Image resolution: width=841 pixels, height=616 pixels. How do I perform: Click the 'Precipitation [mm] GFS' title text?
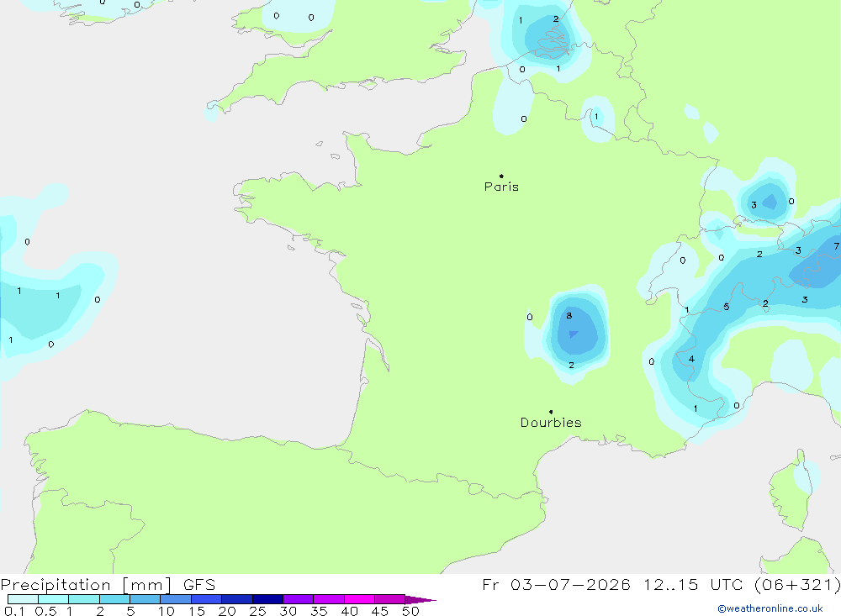[x=108, y=585]
